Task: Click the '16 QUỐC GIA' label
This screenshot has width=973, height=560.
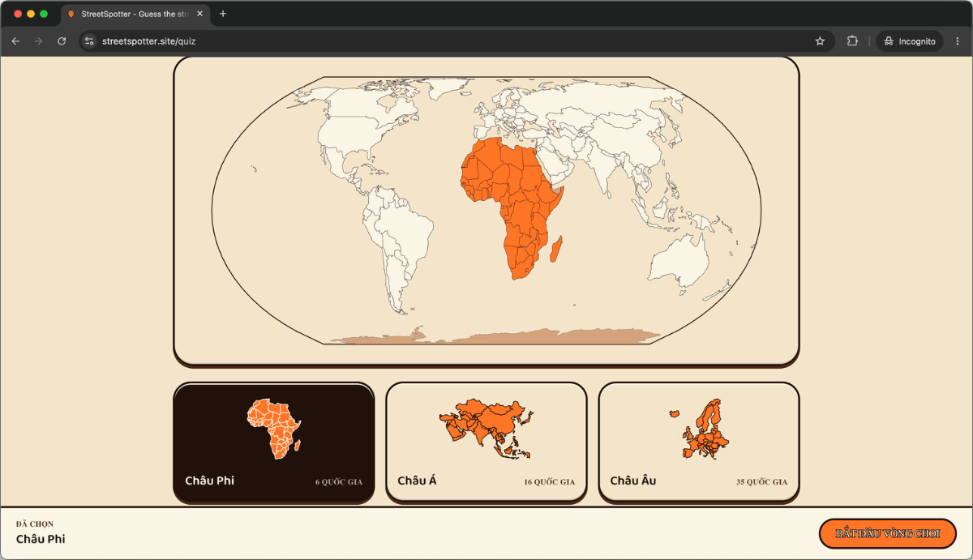Action: click(550, 481)
